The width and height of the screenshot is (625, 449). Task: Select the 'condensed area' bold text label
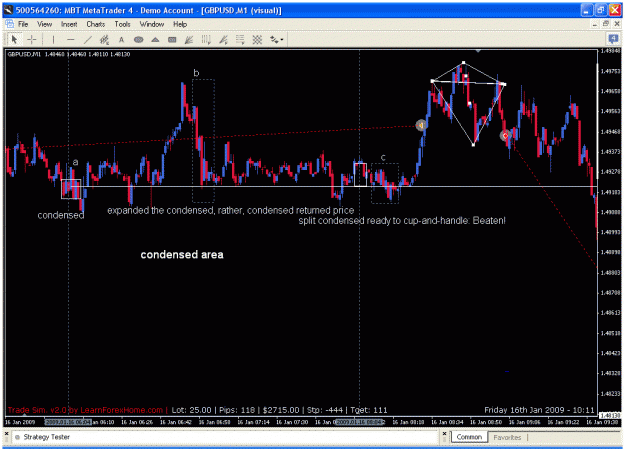click(x=182, y=255)
